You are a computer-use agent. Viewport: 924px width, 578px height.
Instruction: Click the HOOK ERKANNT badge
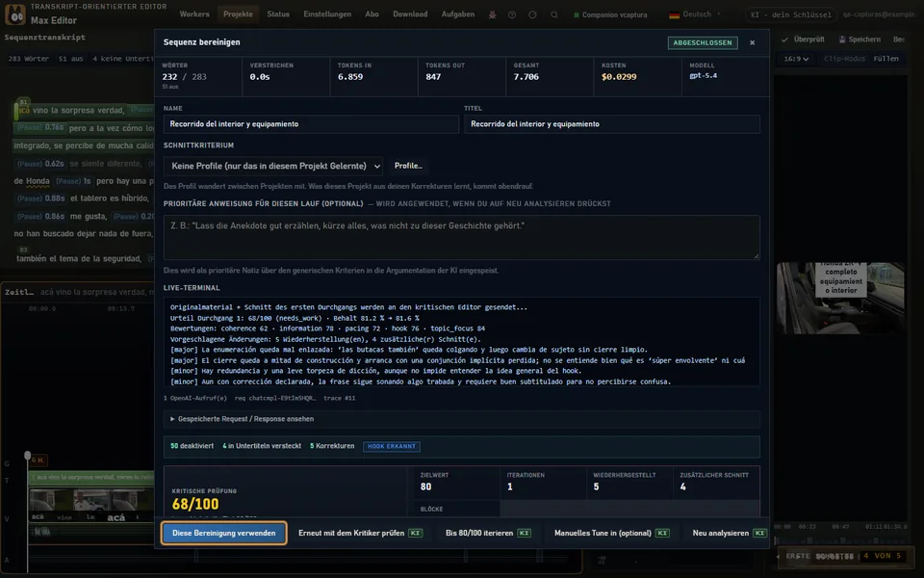(x=392, y=446)
